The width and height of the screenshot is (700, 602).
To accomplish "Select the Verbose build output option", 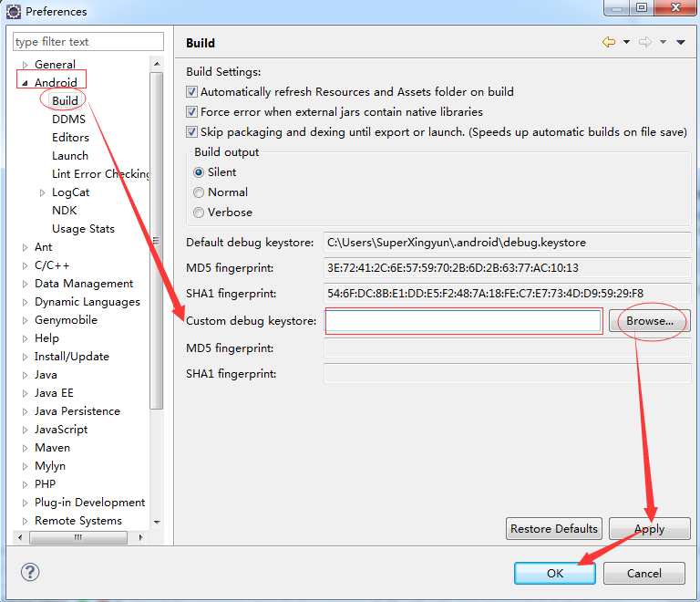I will coord(199,213).
